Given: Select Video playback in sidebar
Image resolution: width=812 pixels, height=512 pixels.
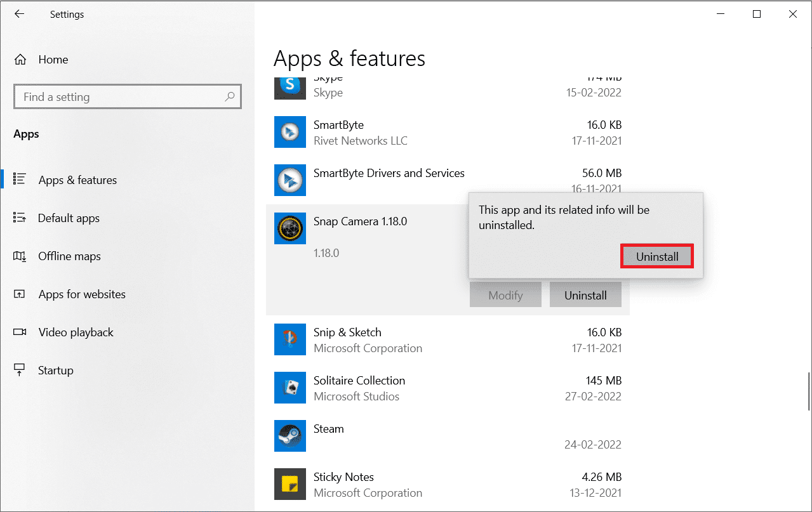Looking at the screenshot, I should pos(76,332).
